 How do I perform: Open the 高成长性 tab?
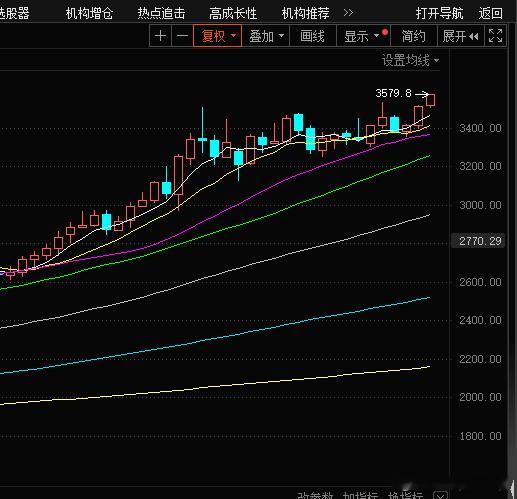[x=233, y=13]
